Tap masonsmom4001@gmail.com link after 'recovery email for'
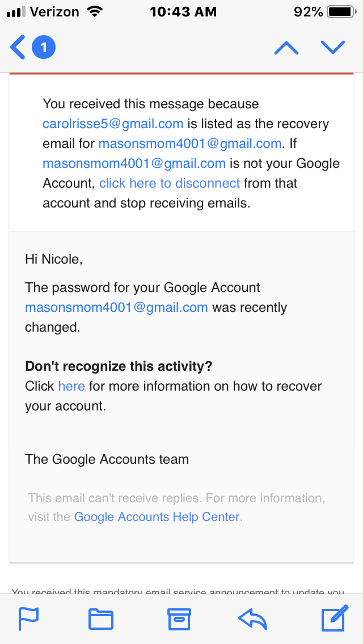 190,143
